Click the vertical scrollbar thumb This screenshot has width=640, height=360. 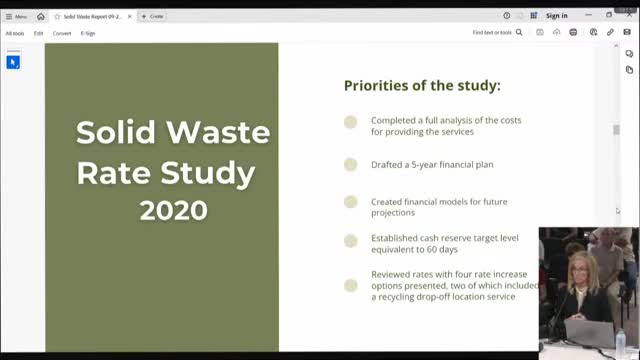(x=616, y=130)
